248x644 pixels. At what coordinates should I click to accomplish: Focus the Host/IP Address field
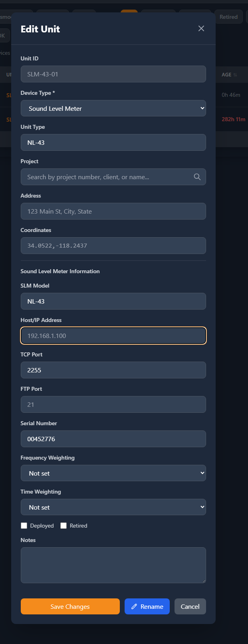pos(113,336)
